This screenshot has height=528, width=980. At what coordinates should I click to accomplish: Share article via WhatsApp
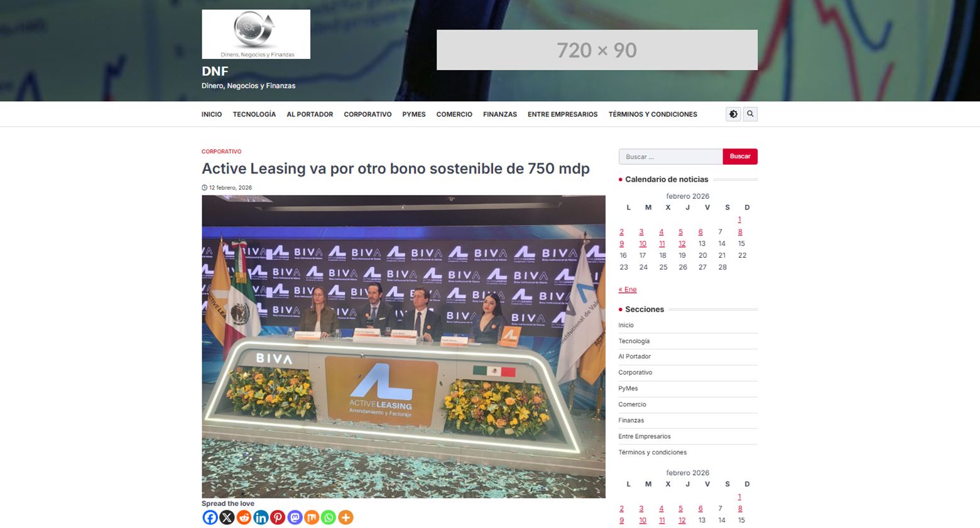click(329, 517)
